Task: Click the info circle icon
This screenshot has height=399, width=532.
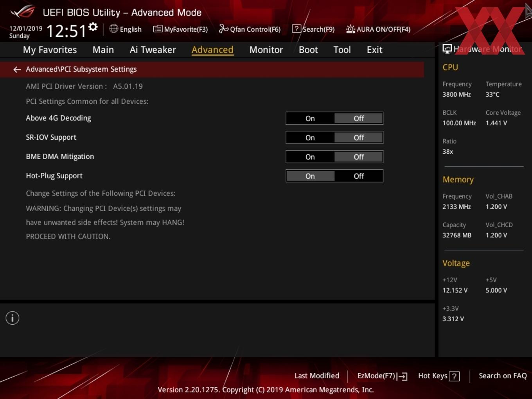Action: [x=13, y=318]
